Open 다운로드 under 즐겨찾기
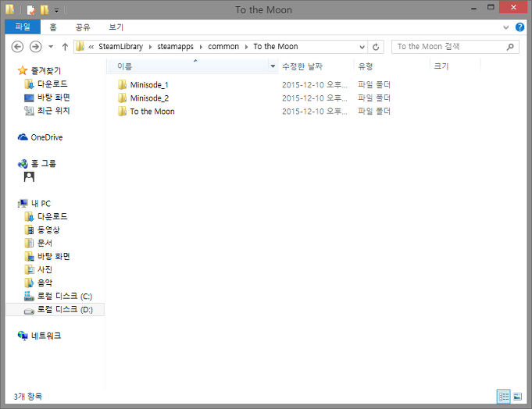 click(x=52, y=84)
